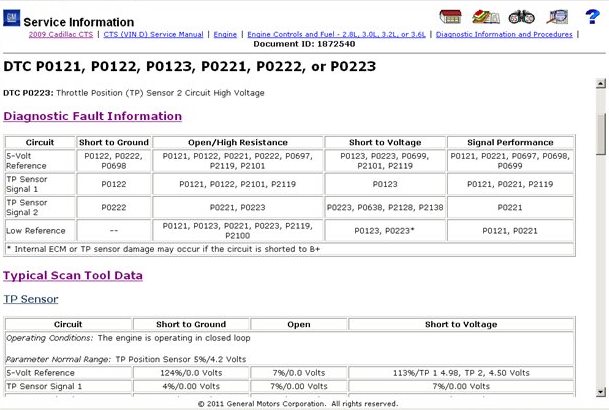Click the 'Operating Conditions' line

tap(128, 338)
